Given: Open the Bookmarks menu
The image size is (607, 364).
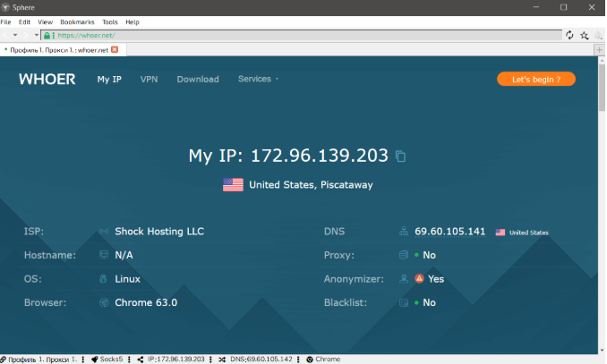Looking at the screenshot, I should pos(77,22).
